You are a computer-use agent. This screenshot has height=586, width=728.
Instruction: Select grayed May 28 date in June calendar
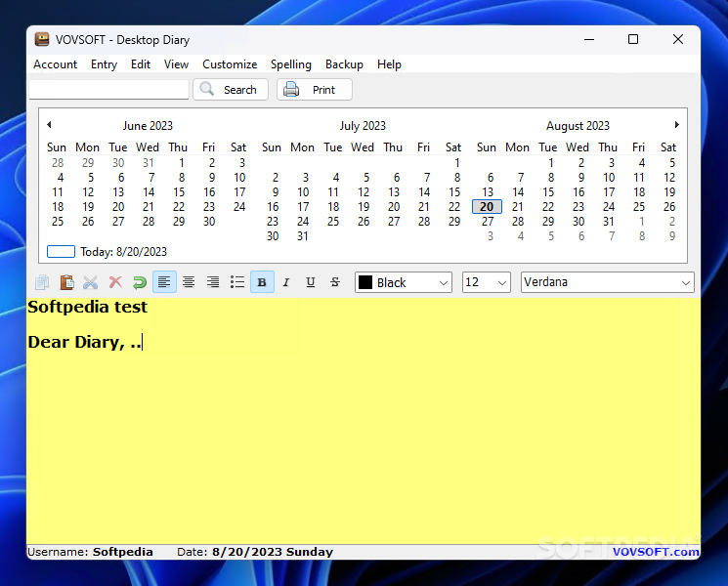pyautogui.click(x=58, y=163)
